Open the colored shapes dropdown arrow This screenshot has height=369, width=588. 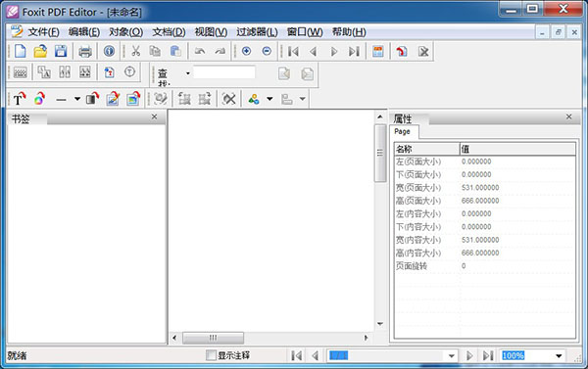(x=269, y=99)
